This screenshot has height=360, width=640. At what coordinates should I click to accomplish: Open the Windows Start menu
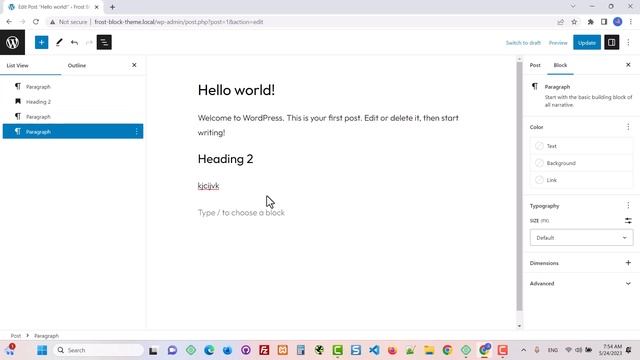click(x=42, y=350)
